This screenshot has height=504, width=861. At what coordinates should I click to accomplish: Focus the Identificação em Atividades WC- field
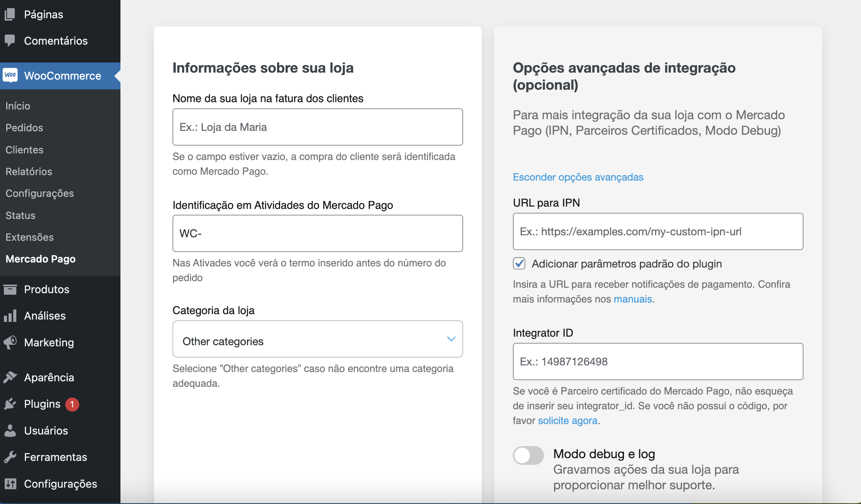[x=317, y=233]
